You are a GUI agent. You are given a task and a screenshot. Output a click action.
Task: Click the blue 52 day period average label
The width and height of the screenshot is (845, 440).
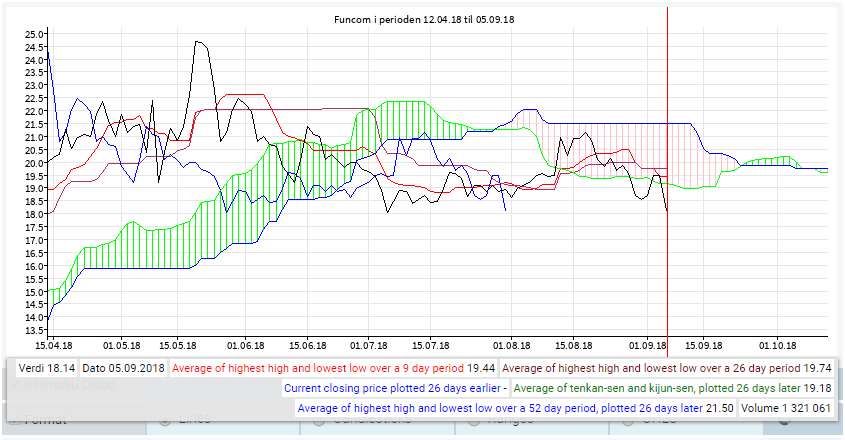[515, 408]
